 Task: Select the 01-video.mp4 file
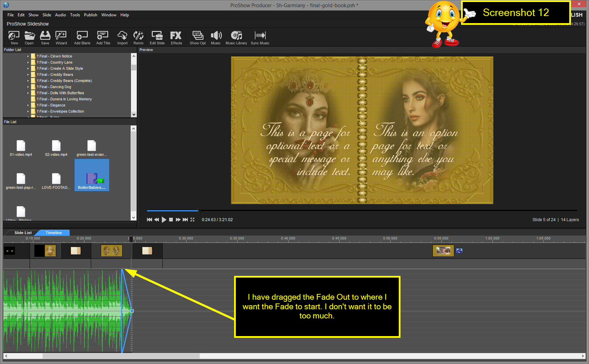click(21, 148)
